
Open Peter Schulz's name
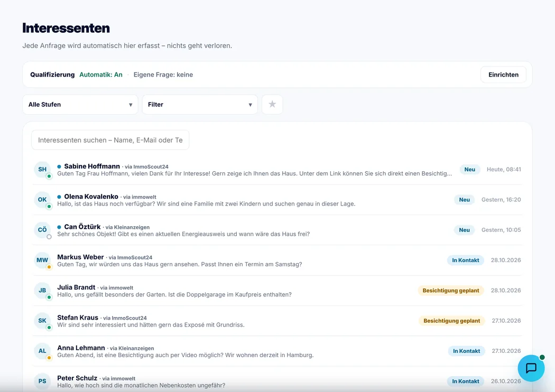77,378
